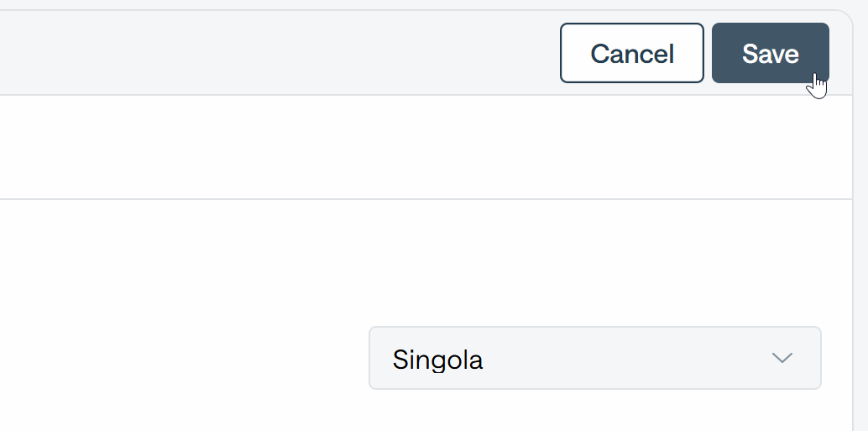The width and height of the screenshot is (868, 431).
Task: Tap the word Cancel in the header
Action: coord(631,54)
